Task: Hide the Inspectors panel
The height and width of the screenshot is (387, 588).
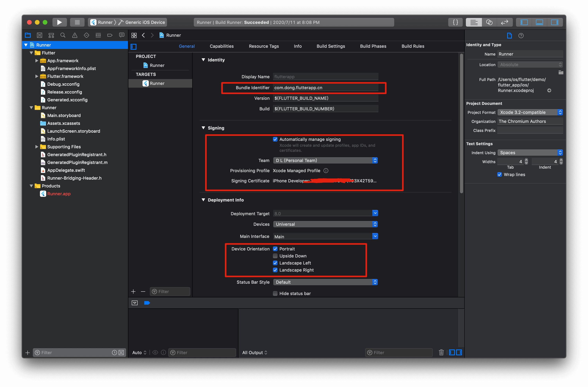Action: tap(555, 22)
